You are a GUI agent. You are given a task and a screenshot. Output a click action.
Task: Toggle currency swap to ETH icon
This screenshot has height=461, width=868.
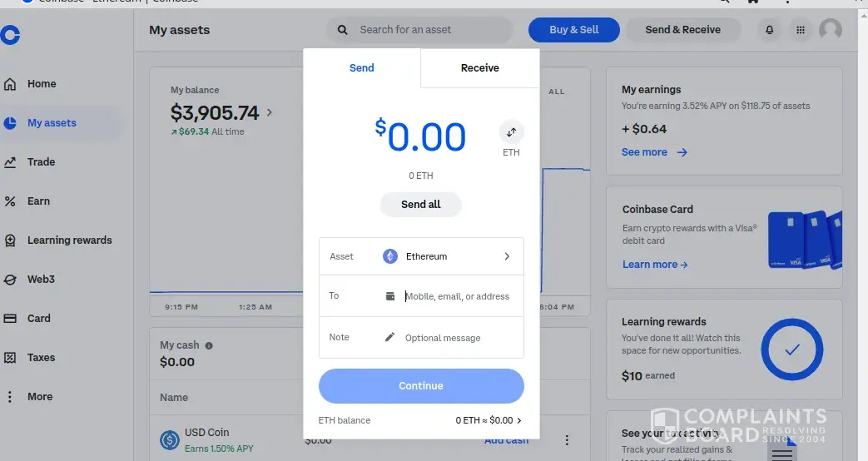point(511,132)
